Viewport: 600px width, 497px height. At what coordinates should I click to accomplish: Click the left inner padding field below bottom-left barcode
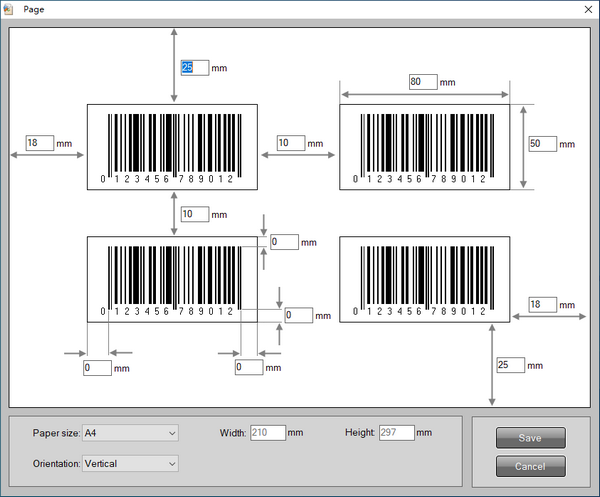coord(97,368)
